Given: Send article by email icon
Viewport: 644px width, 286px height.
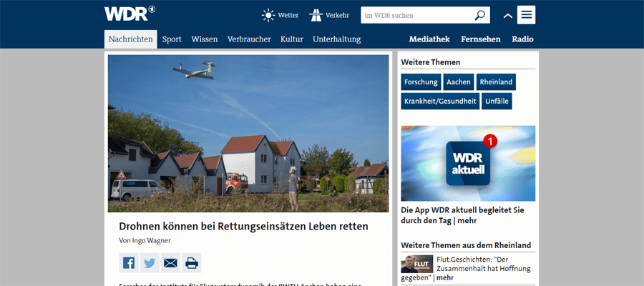Looking at the screenshot, I should [170, 263].
